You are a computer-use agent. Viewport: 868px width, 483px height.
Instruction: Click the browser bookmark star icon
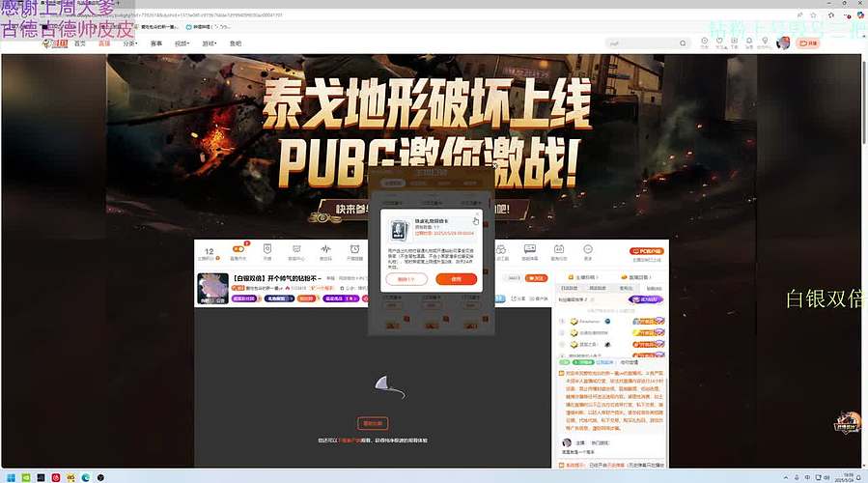[x=813, y=15]
